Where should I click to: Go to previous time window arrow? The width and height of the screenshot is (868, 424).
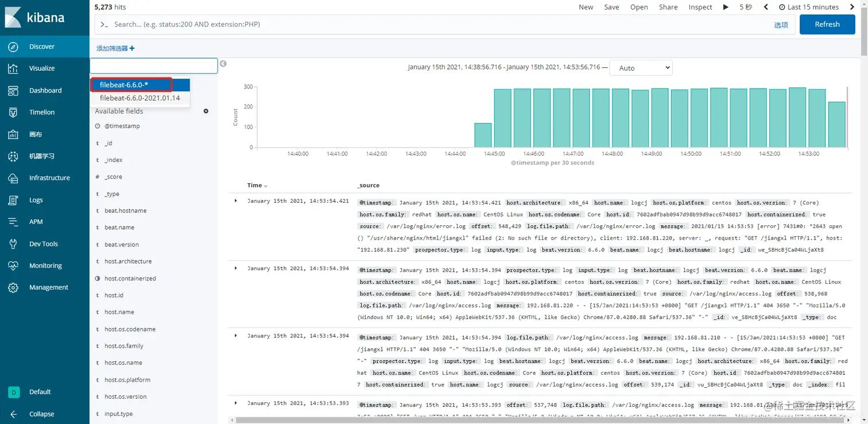[766, 7]
